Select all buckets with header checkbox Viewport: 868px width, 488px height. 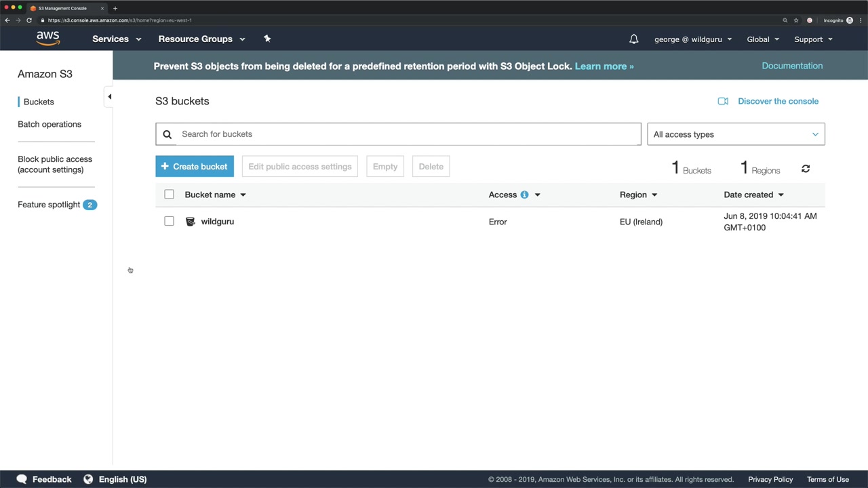click(x=169, y=195)
